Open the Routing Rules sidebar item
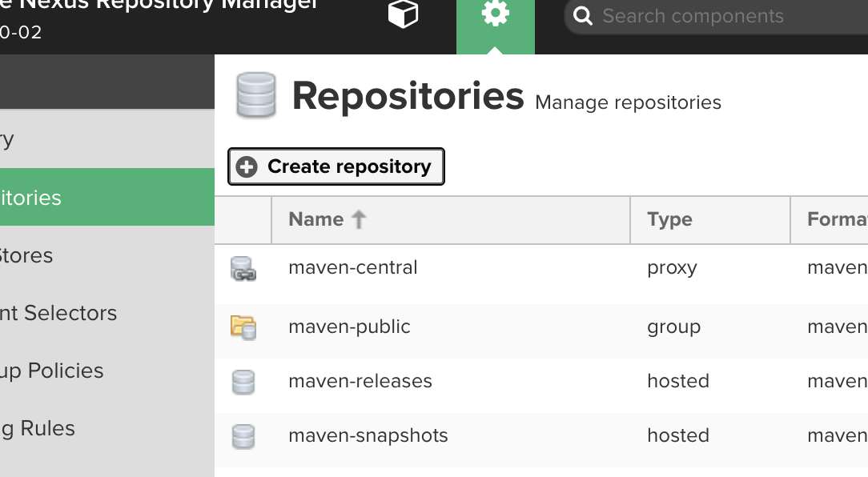 coord(106,427)
